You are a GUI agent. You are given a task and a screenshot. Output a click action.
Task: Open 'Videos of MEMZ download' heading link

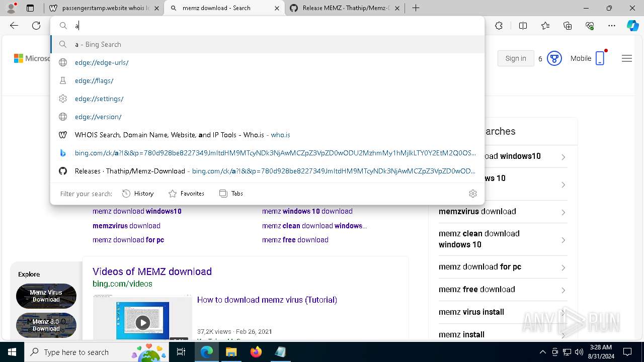pyautogui.click(x=152, y=271)
